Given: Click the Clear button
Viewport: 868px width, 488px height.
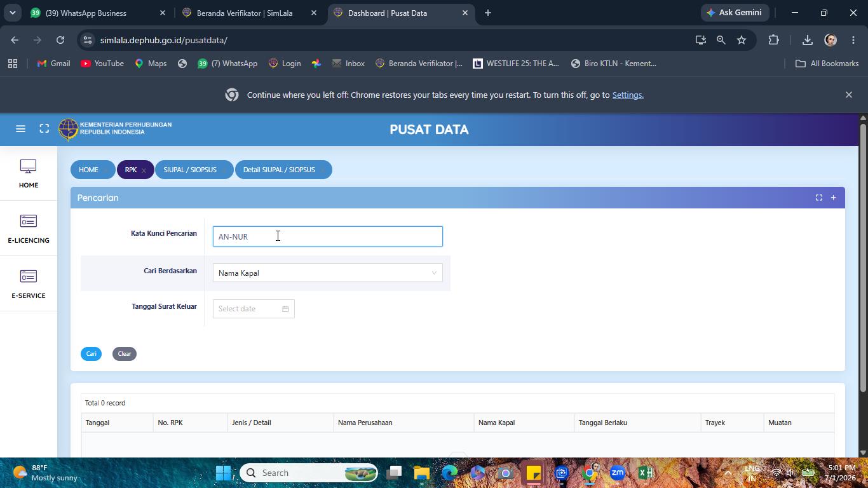Looking at the screenshot, I should tap(125, 354).
